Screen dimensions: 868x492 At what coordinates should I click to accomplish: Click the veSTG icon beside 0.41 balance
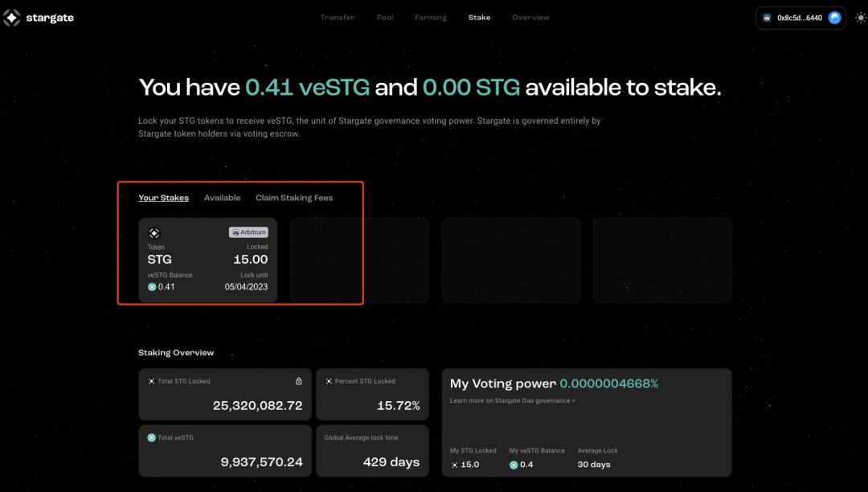152,287
